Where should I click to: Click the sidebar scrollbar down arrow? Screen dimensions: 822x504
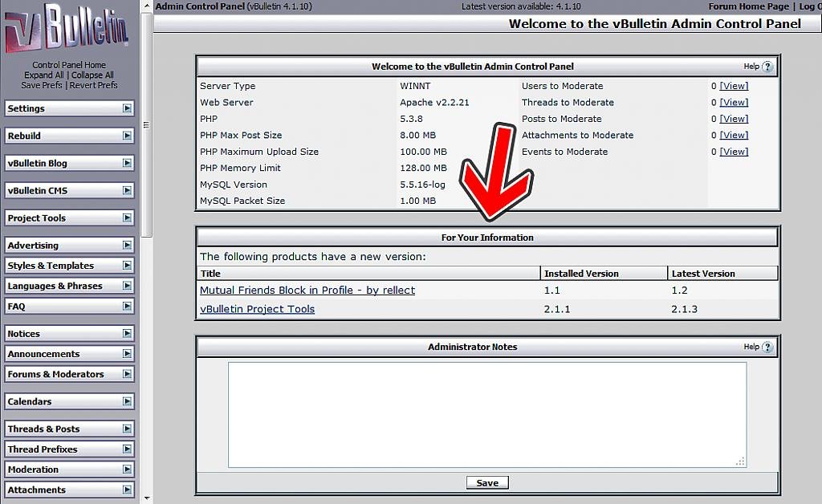[x=147, y=498]
